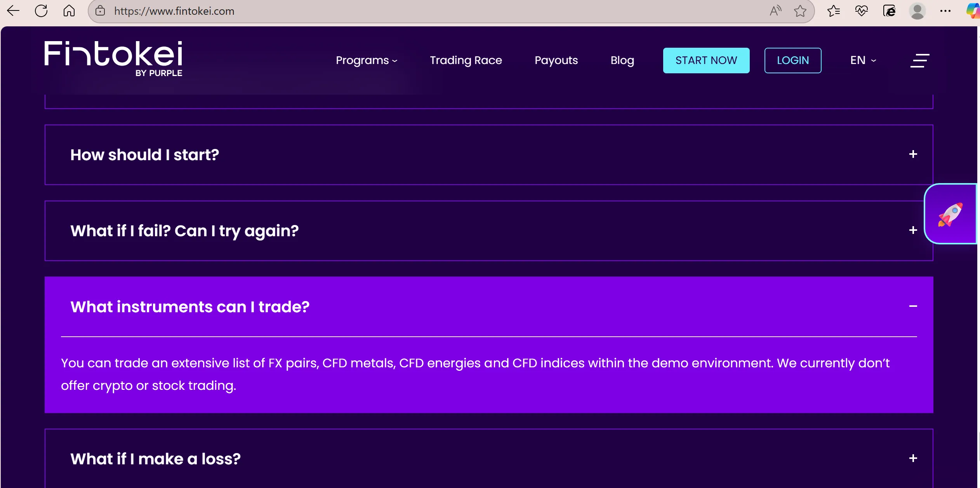Click the plus icon on 'How should I start?'
The height and width of the screenshot is (488, 980).
(913, 154)
